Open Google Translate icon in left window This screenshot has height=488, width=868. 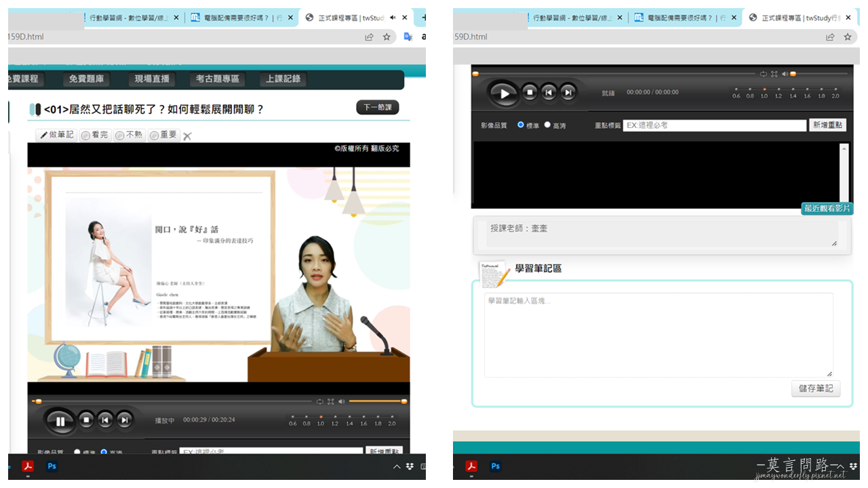click(x=408, y=37)
